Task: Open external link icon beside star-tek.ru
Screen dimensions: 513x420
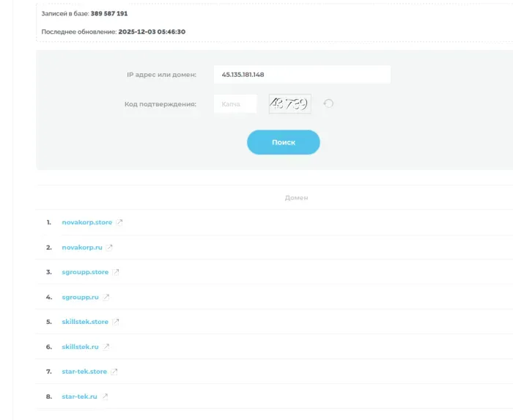Action: (104, 397)
